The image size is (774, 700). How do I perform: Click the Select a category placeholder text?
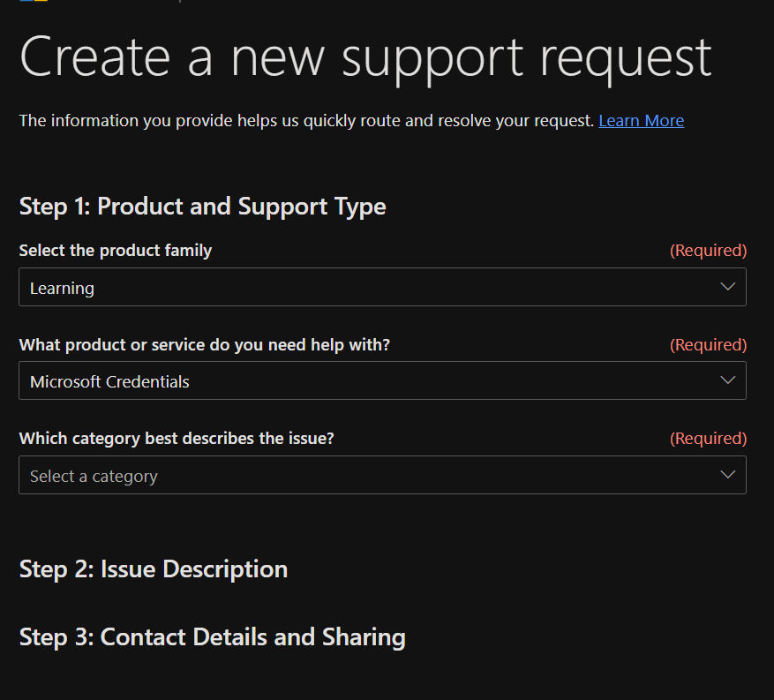pyautogui.click(x=94, y=475)
